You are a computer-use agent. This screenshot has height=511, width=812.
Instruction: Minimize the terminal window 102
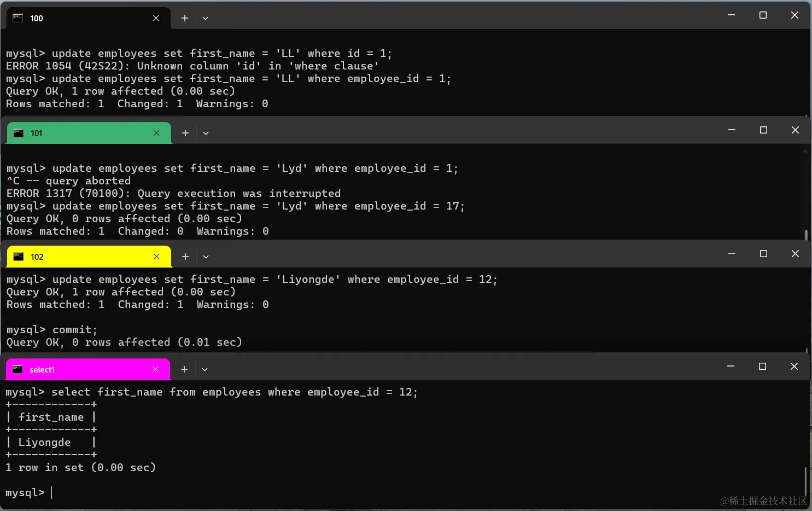point(732,253)
